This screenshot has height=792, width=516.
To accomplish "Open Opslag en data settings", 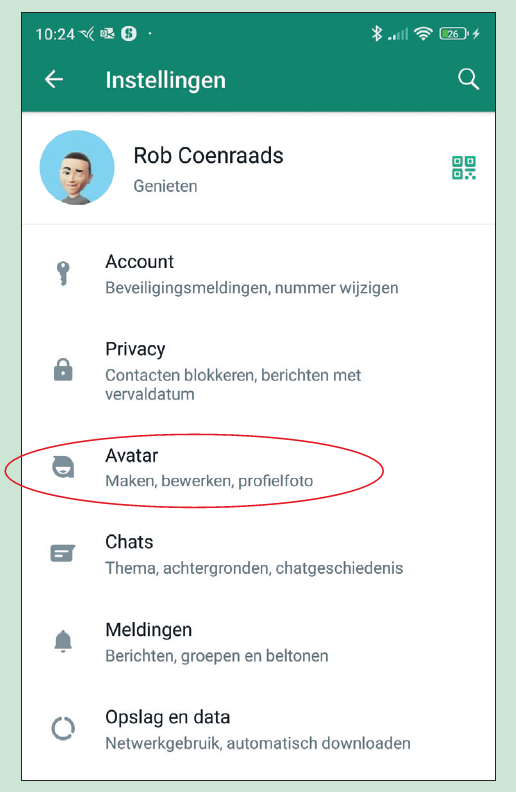I will coord(258,729).
